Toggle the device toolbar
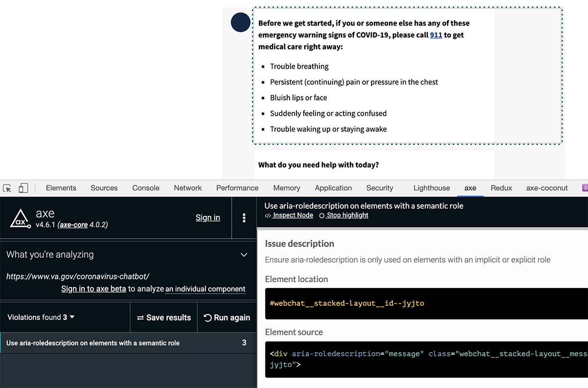 pyautogui.click(x=23, y=188)
